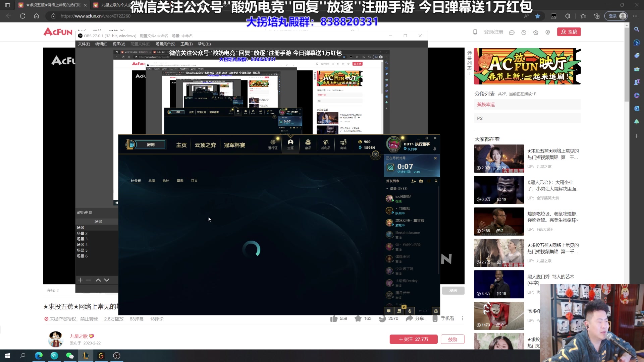Image resolution: width=644 pixels, height=362 pixels.
Task: Open OBS 编辑(E) menu
Action: pyautogui.click(x=101, y=44)
